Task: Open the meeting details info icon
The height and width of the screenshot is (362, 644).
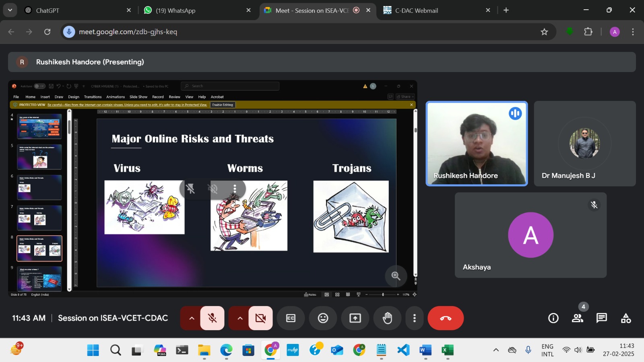Action: tap(553, 318)
